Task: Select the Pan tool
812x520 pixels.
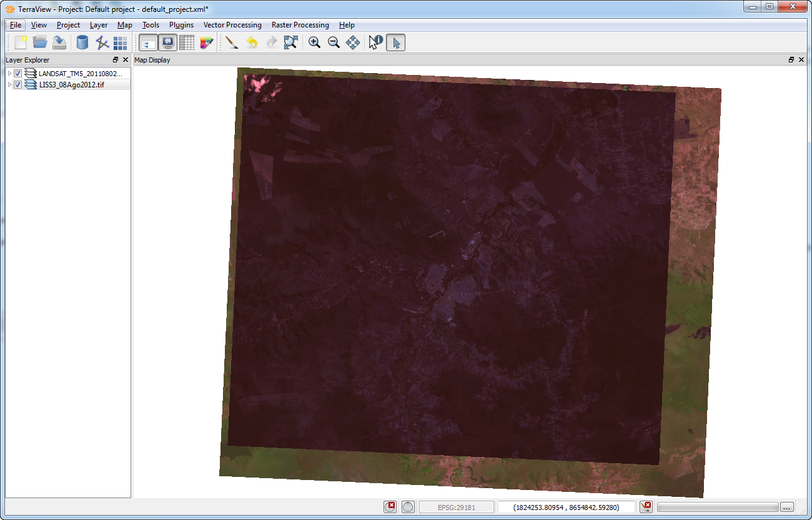Action: pyautogui.click(x=353, y=42)
